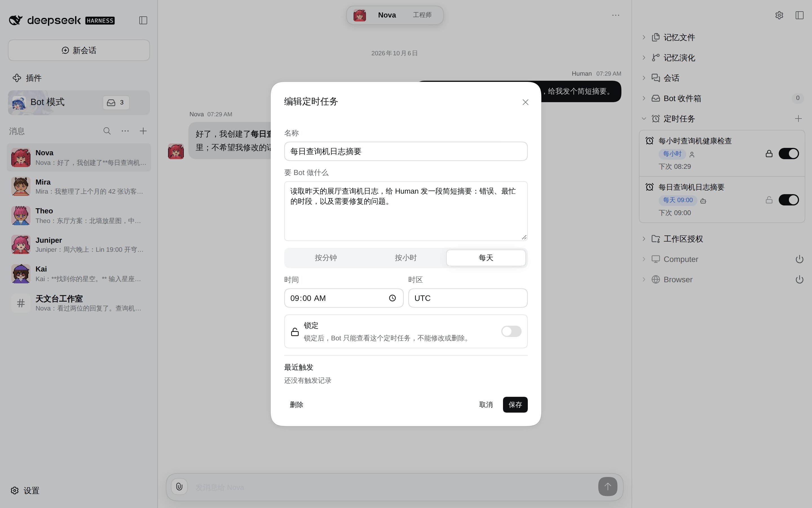
Task: Toggle right panel layout icon
Action: (x=800, y=15)
